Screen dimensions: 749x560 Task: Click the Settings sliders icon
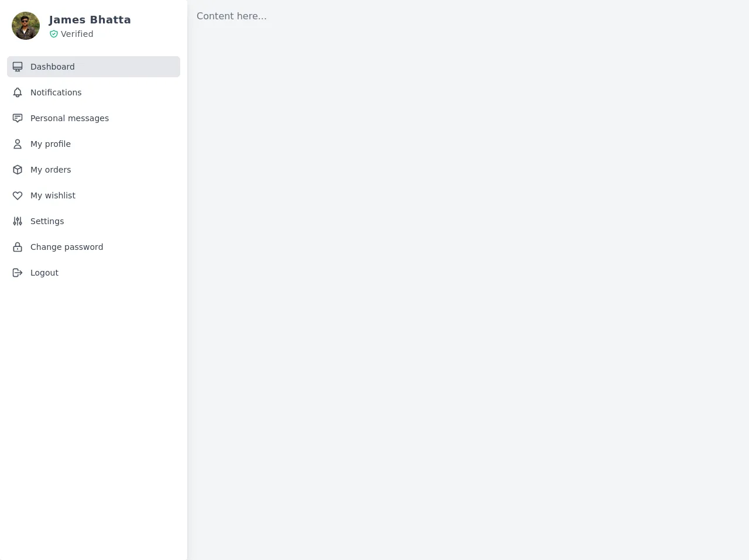(18, 221)
